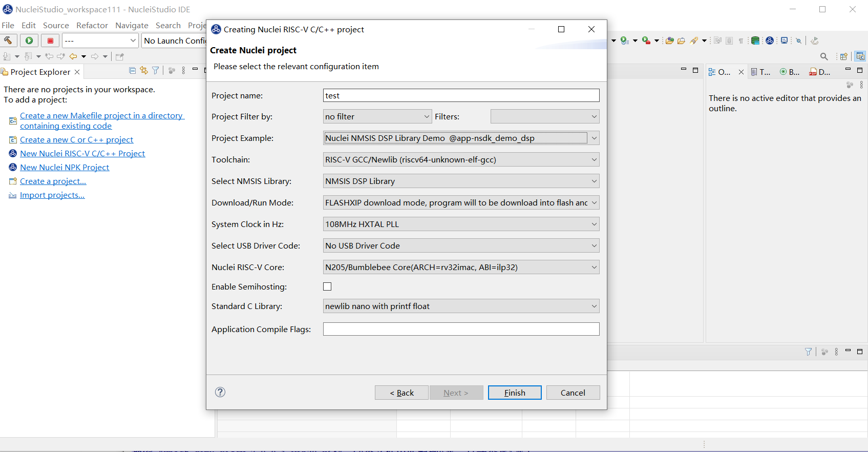Open the Nuclei RISC-V Core dropdown

point(594,267)
